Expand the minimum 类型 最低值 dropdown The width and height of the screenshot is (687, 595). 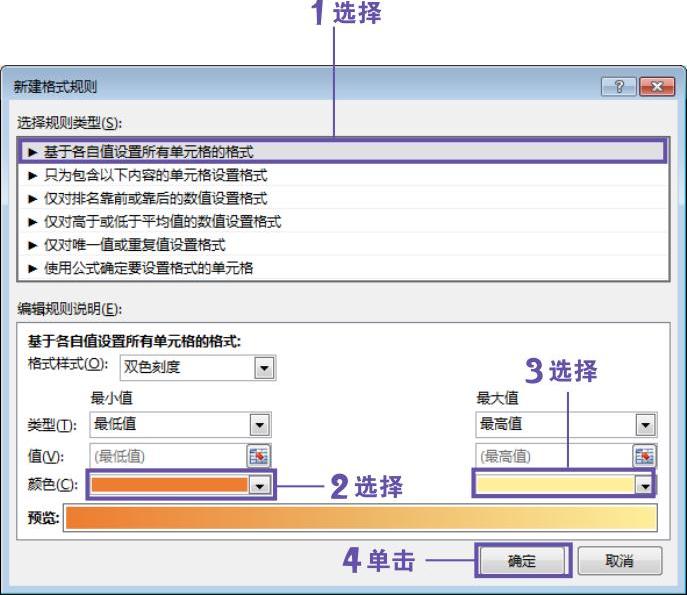(x=260, y=424)
